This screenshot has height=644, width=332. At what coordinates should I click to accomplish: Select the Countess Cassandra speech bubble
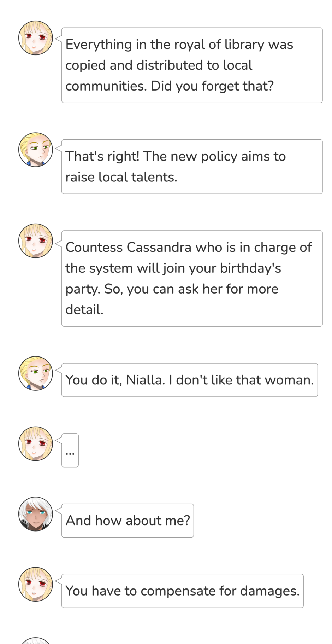pos(192,278)
